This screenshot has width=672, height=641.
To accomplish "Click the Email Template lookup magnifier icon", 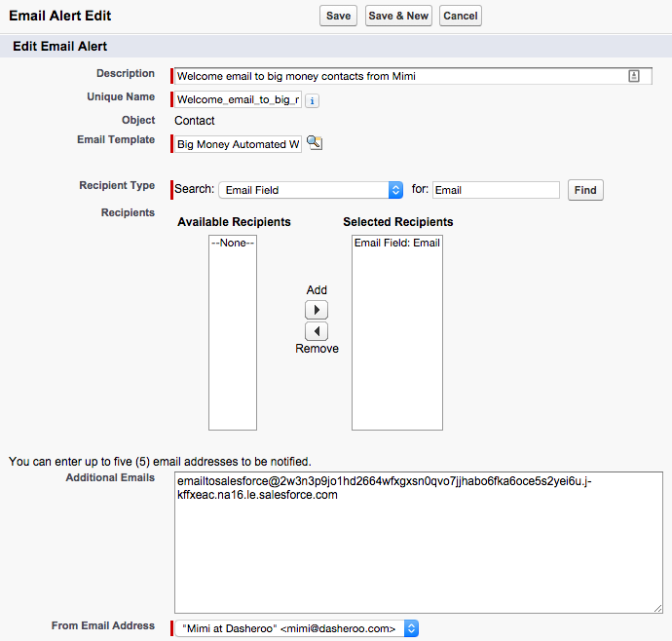I will point(314,143).
